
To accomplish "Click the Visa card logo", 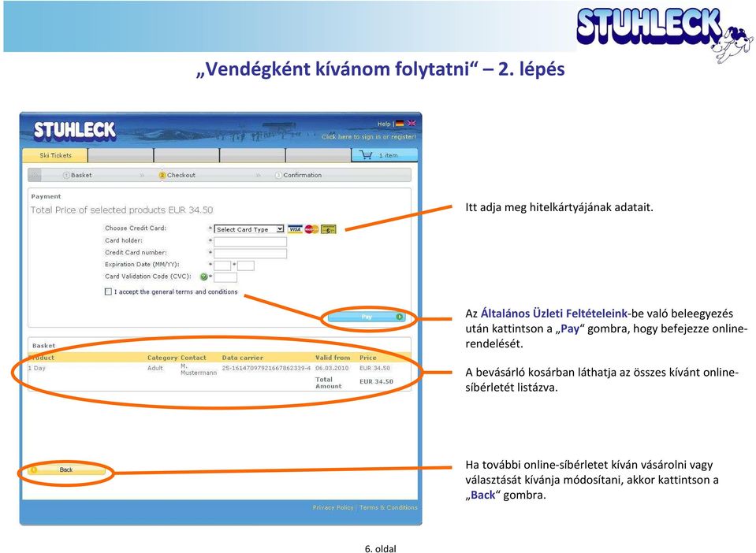I will coord(295,229).
